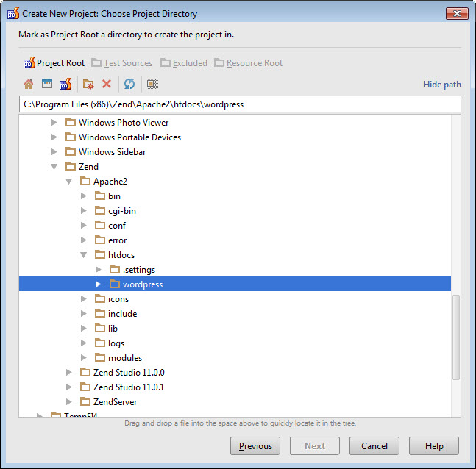The width and height of the screenshot is (476, 469).
Task: Click the Desktop directory toolbar icon
Action: tap(46, 85)
